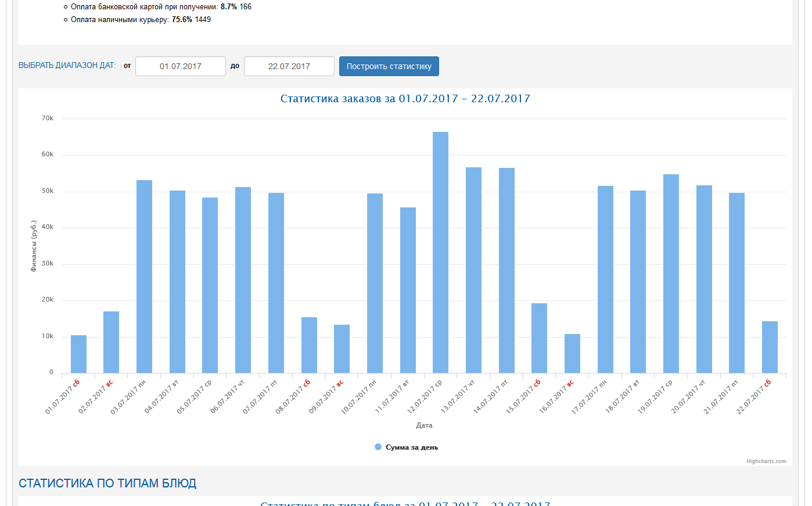
Task: Click the 70k y-axis label
Action: 48,118
